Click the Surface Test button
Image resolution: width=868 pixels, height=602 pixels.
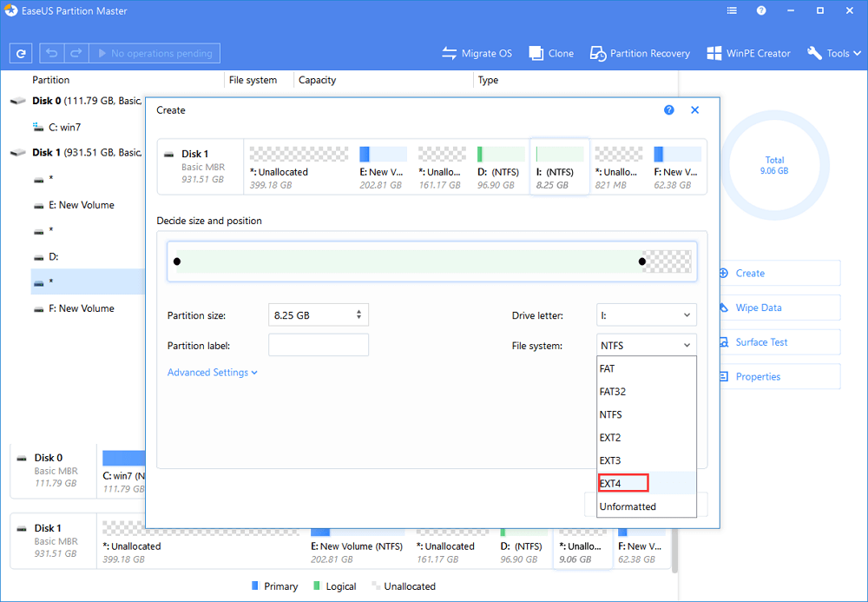[760, 342]
